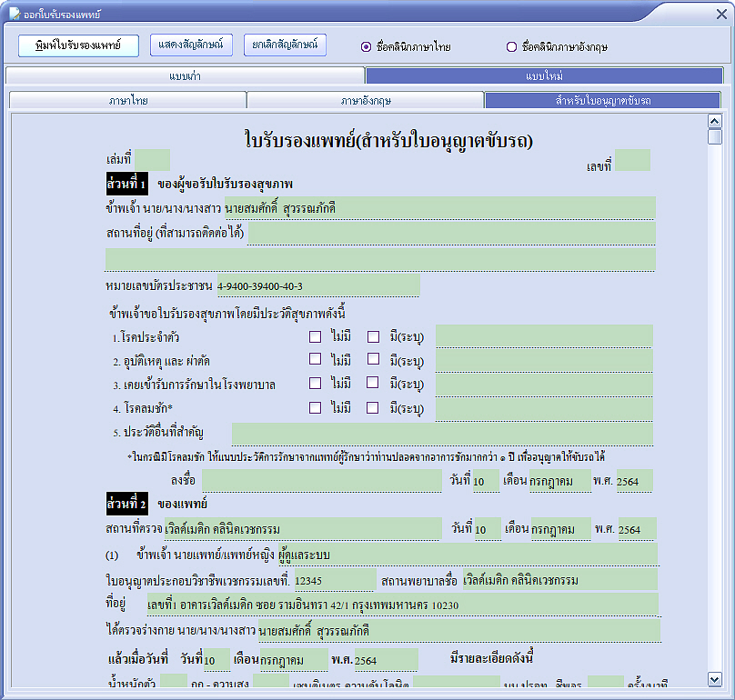Click the โรคลมชัก detail field
The image size is (735, 700).
544,409
